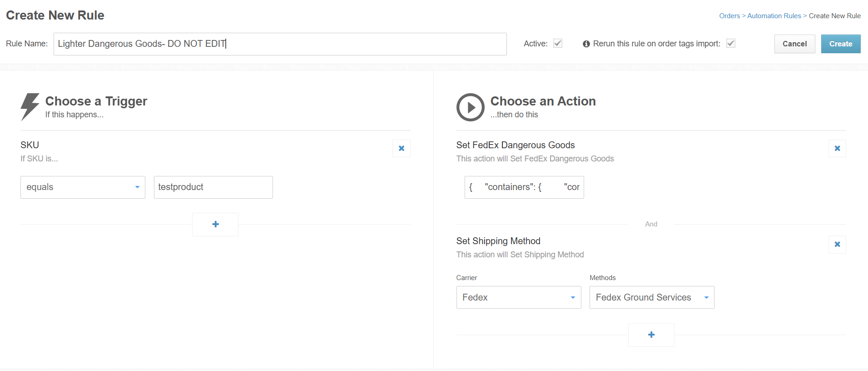Click the Methods label
This screenshot has height=371, width=868.
point(602,278)
